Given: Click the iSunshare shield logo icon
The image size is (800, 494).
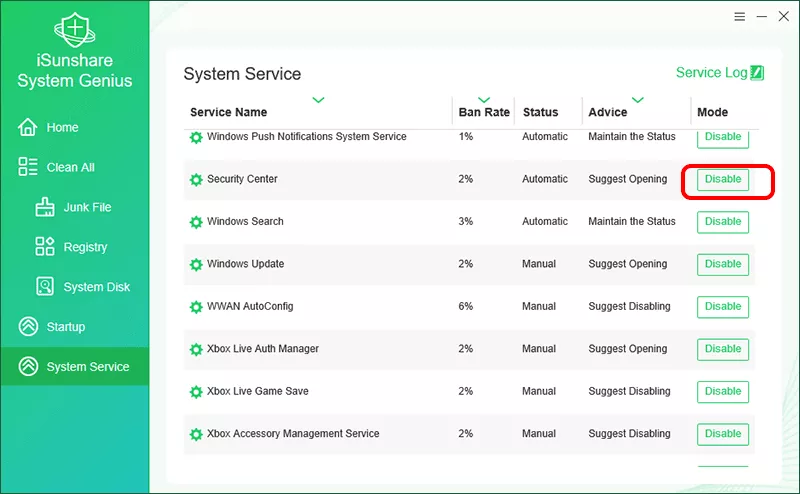Looking at the screenshot, I should (x=74, y=31).
